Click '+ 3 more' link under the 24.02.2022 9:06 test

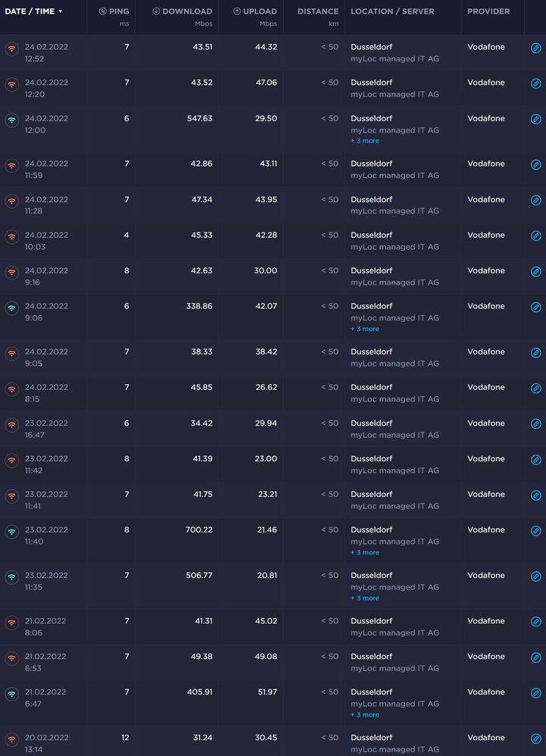(365, 329)
